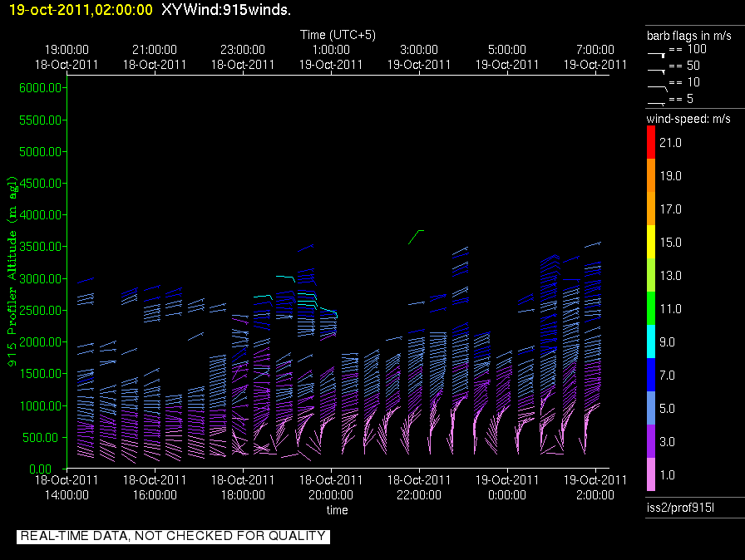Click the 5.0 color scale value
This screenshot has height=560, width=745.
tap(667, 409)
